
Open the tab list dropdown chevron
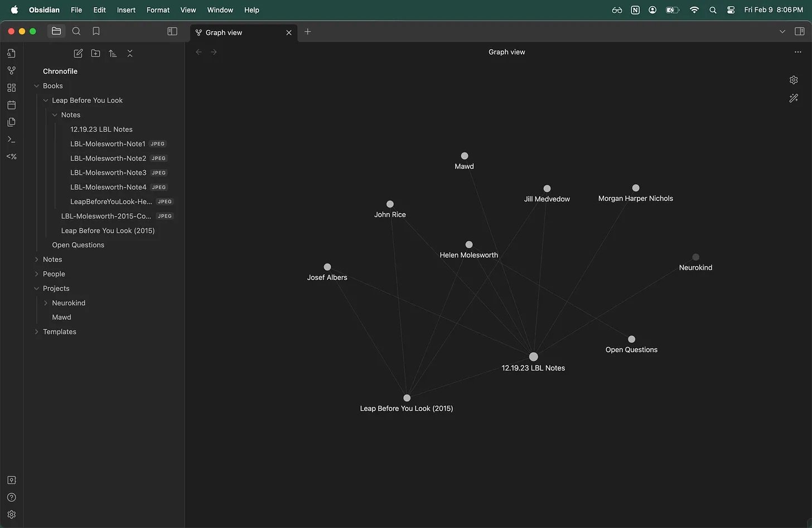782,32
